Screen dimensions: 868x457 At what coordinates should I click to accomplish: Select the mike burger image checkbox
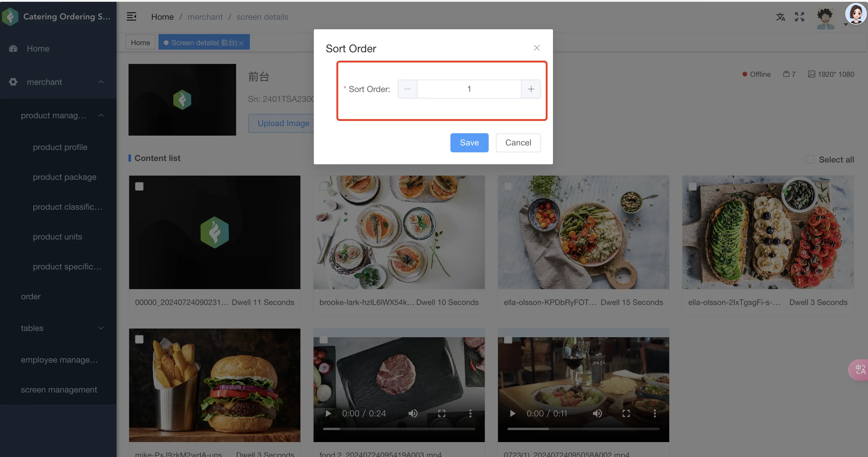(x=139, y=339)
